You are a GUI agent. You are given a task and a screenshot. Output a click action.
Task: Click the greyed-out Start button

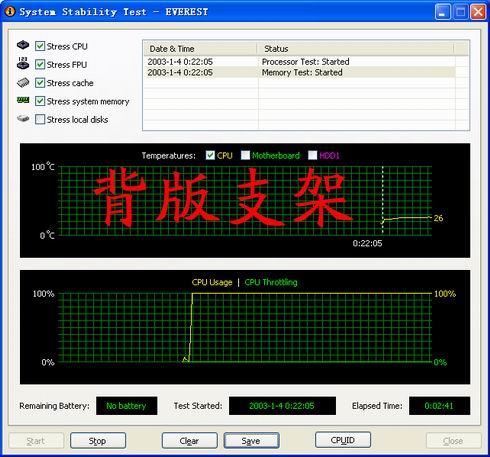click(x=36, y=441)
